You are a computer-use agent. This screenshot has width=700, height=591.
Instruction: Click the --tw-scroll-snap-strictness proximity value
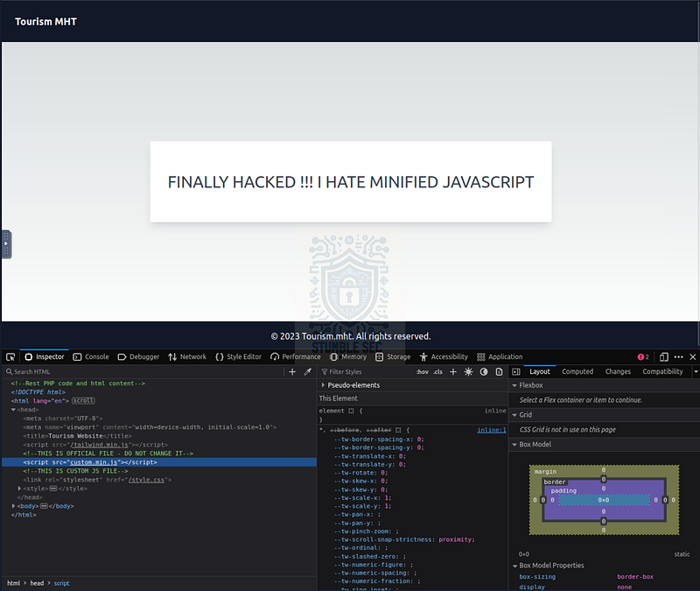pyautogui.click(x=455, y=539)
